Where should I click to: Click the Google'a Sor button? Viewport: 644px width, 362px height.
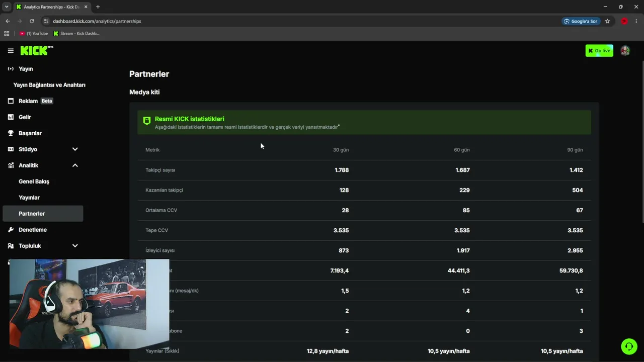(x=581, y=21)
